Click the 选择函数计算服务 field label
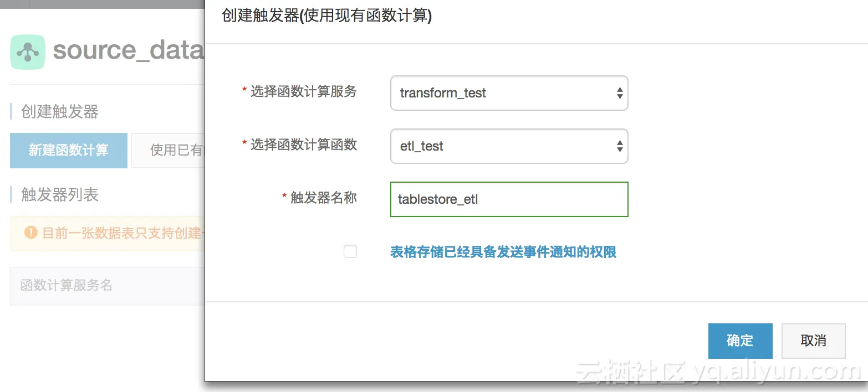Screen dimensions: 868x392 303,91
